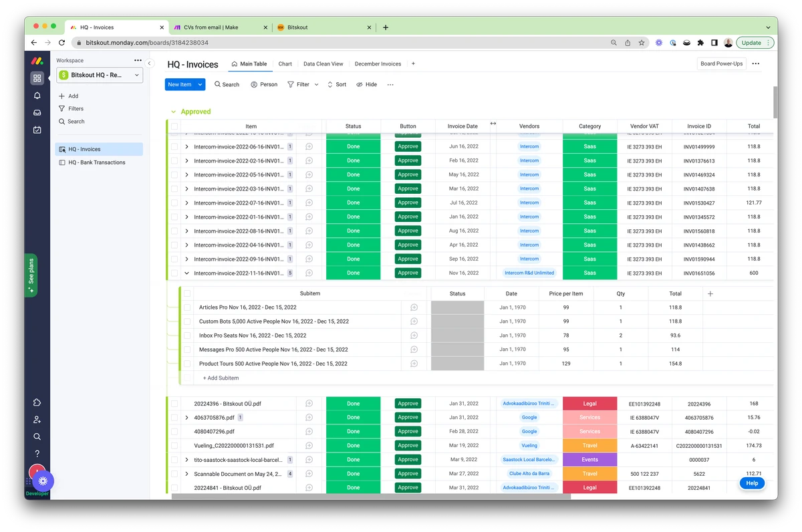Switch to December Invoices tab
The height and width of the screenshot is (532, 802).
(378, 63)
